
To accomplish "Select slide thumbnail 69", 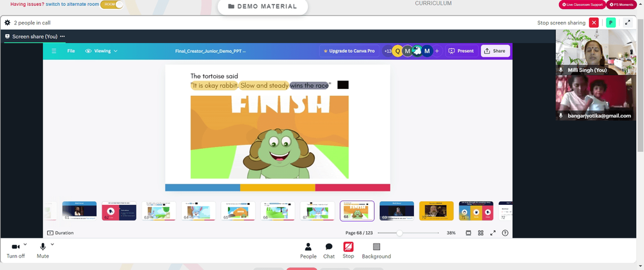I will coord(397,211).
